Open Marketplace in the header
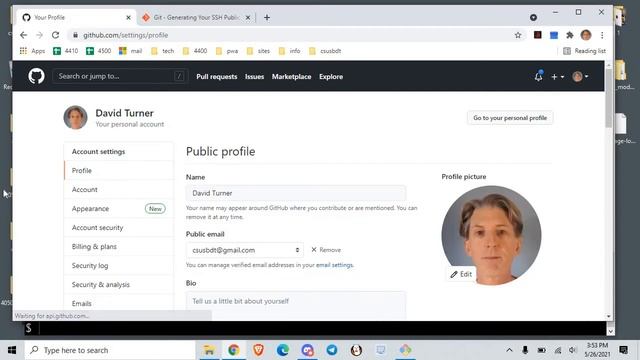640x360 pixels. coord(291,77)
